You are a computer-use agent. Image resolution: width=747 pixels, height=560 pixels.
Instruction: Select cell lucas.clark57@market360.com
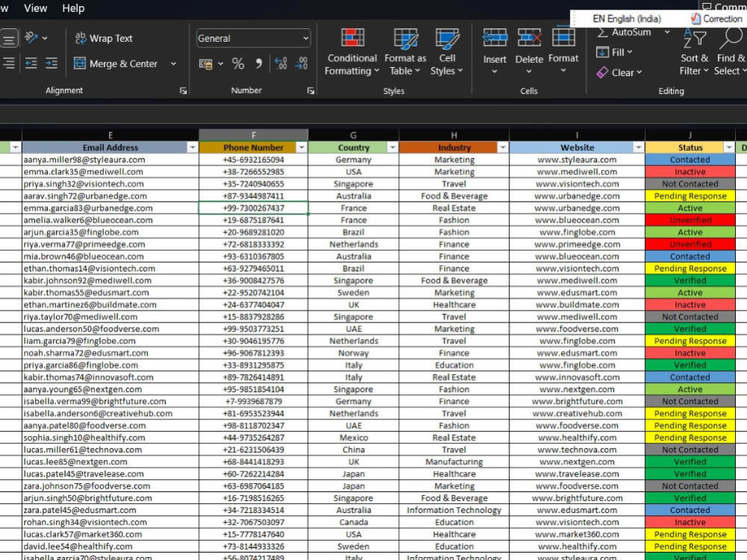pyautogui.click(x=111, y=535)
